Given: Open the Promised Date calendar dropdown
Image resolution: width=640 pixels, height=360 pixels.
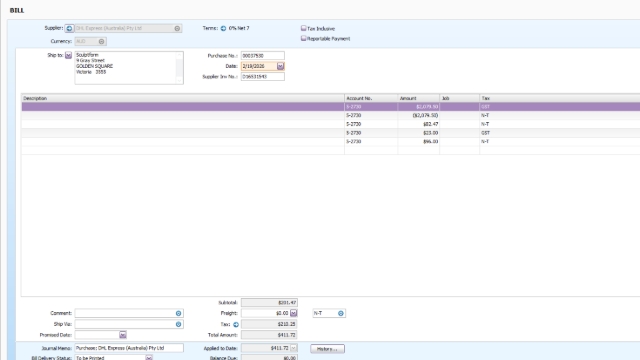Looking at the screenshot, I should 123,335.
